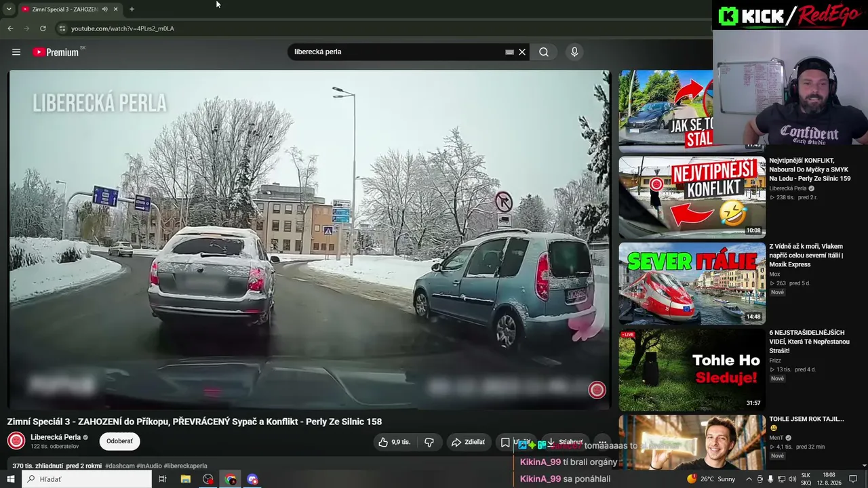Open File Explorer from the taskbar

(x=186, y=479)
